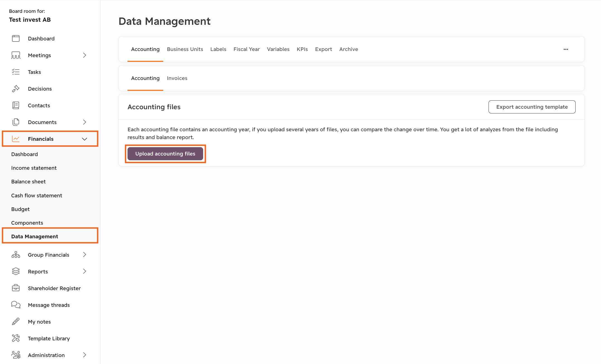
Task: Open the My notes label
Action: click(39, 322)
